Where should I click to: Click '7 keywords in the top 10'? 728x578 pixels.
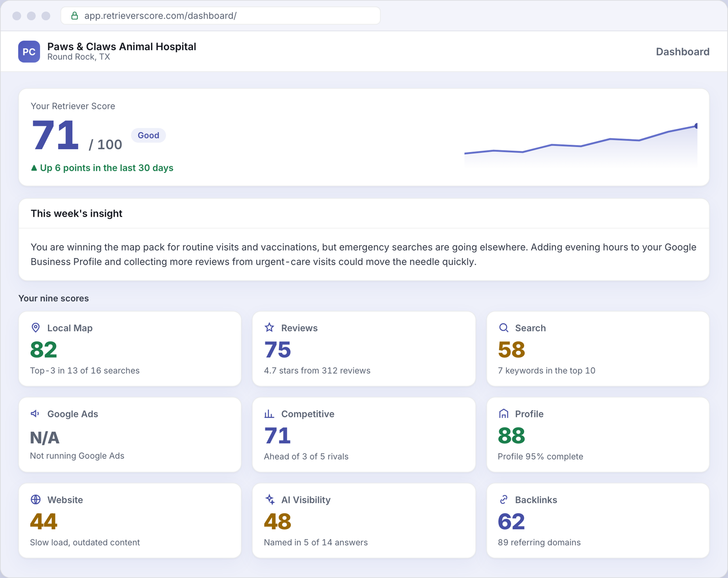click(546, 370)
